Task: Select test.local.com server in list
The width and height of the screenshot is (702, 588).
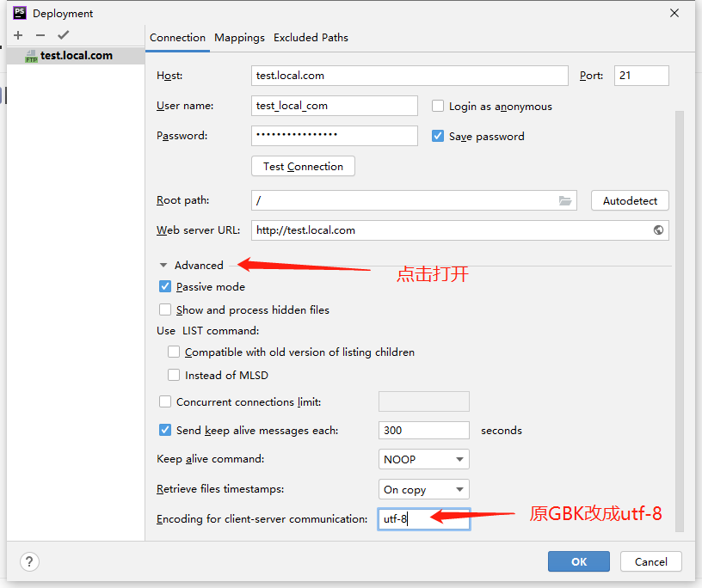Action: [x=76, y=56]
